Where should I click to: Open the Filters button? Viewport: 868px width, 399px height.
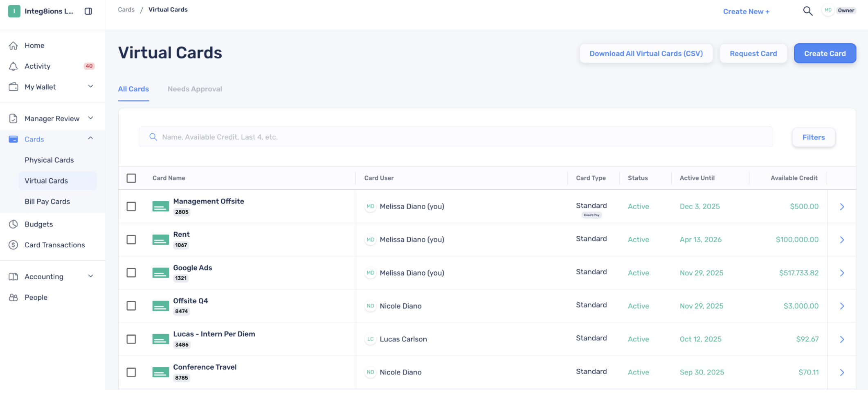(813, 137)
